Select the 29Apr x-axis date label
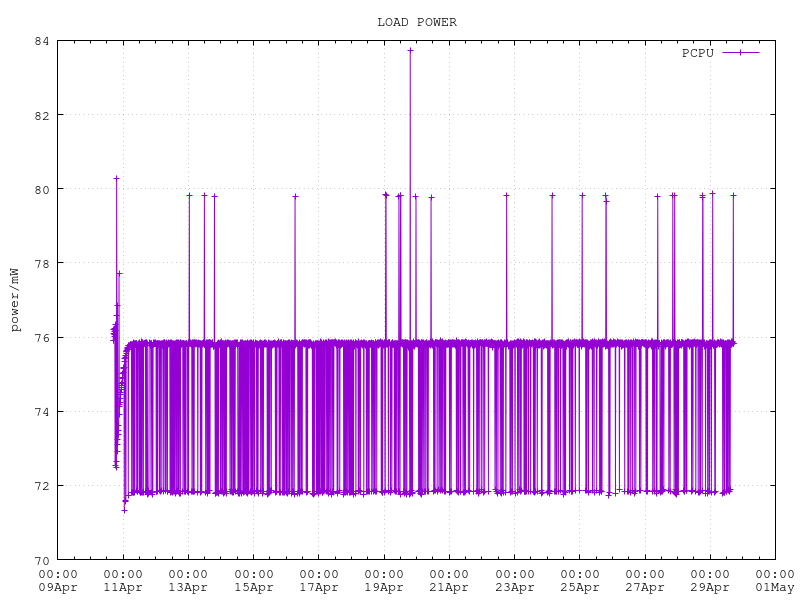 [x=710, y=587]
